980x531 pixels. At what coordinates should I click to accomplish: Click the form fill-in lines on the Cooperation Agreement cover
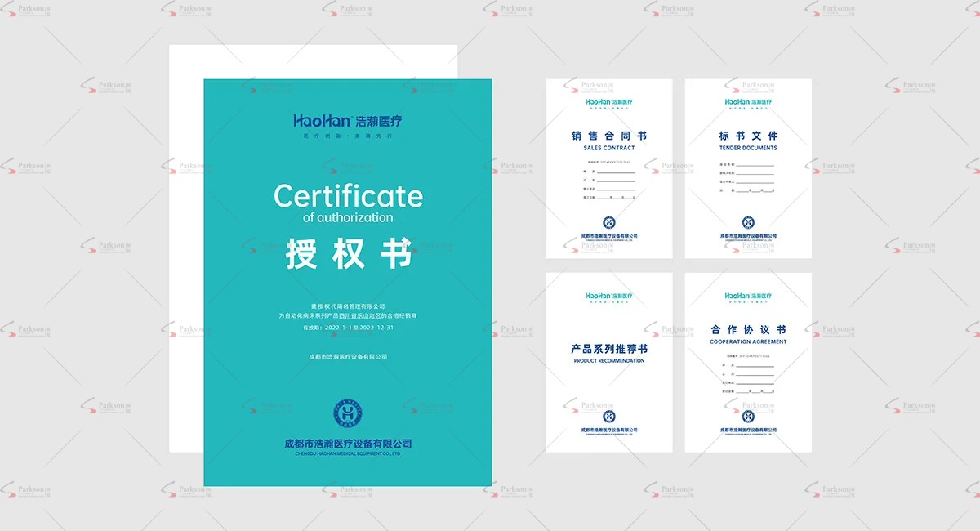(748, 377)
